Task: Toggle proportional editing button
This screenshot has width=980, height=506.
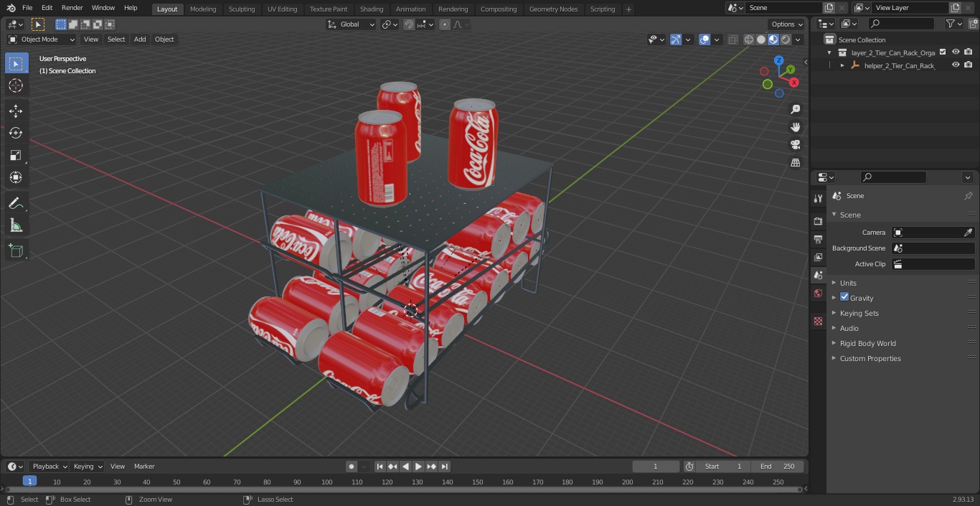Action: coord(445,24)
